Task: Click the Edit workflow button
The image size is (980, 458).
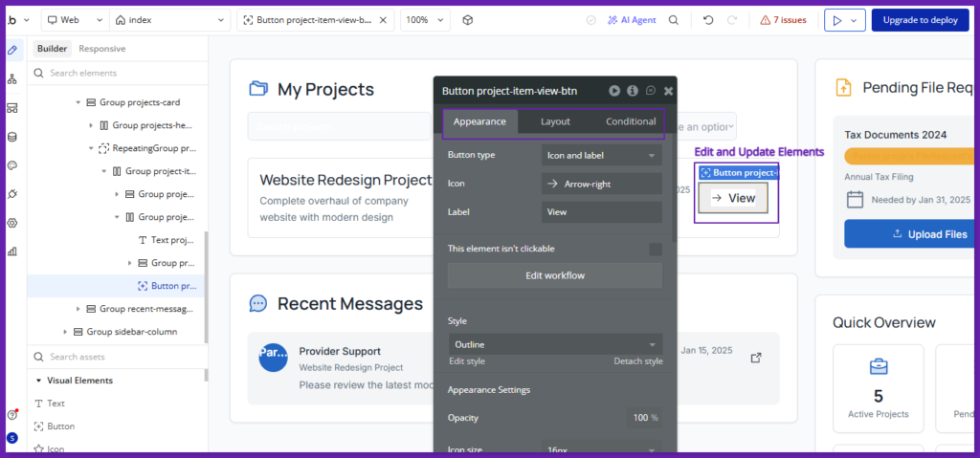Action: coord(555,275)
